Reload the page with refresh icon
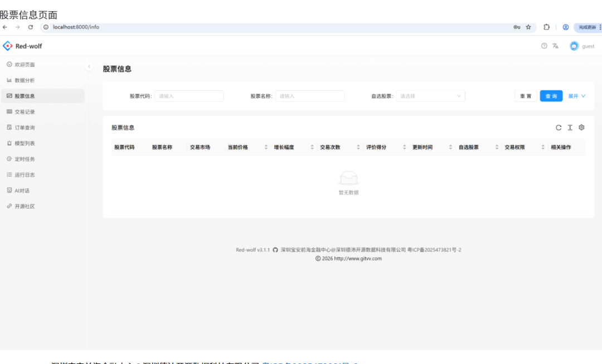 coord(31,27)
